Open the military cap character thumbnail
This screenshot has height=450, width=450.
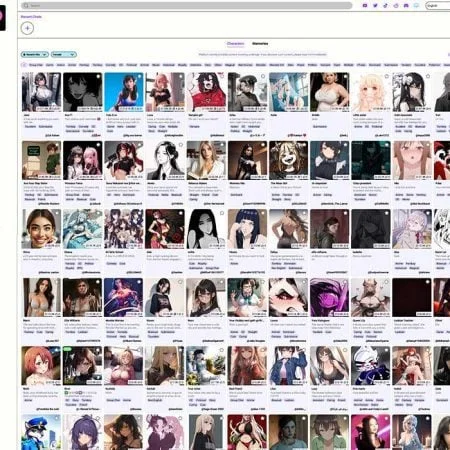pos(247,92)
